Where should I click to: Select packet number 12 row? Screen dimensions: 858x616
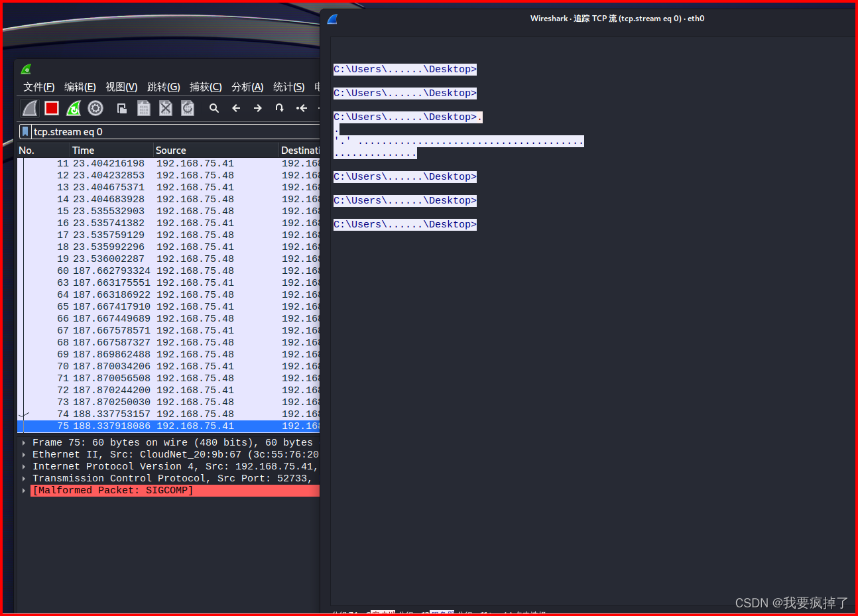pyautogui.click(x=168, y=175)
